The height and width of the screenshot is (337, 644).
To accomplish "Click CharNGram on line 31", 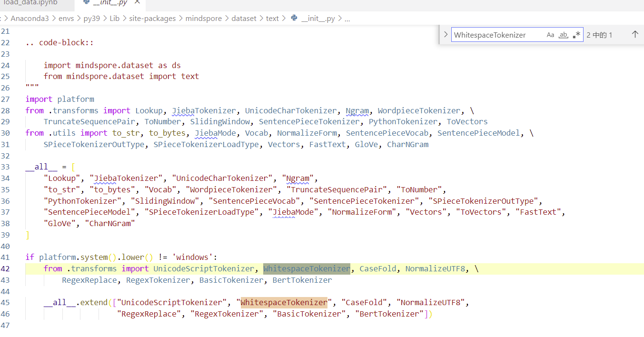I will (x=408, y=144).
